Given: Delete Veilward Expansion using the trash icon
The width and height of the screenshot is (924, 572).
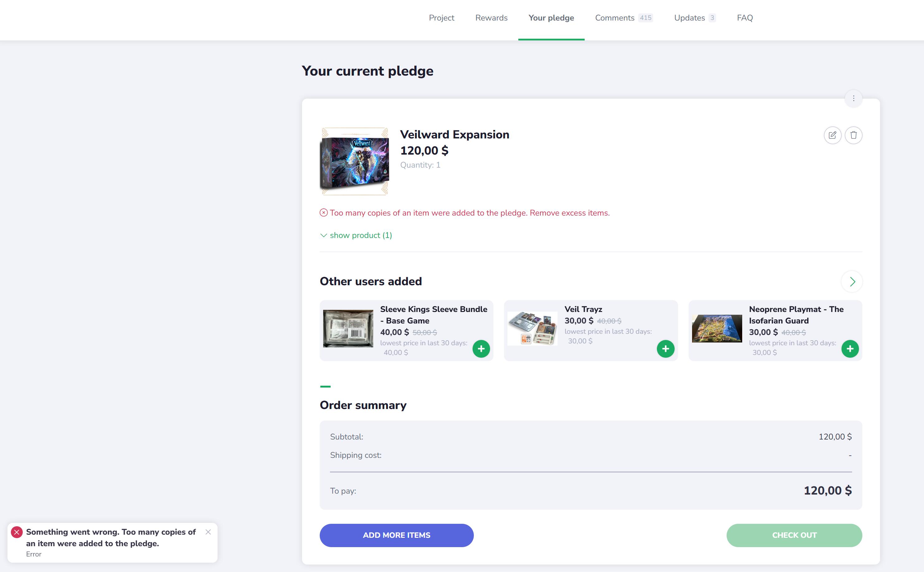Looking at the screenshot, I should 853,135.
